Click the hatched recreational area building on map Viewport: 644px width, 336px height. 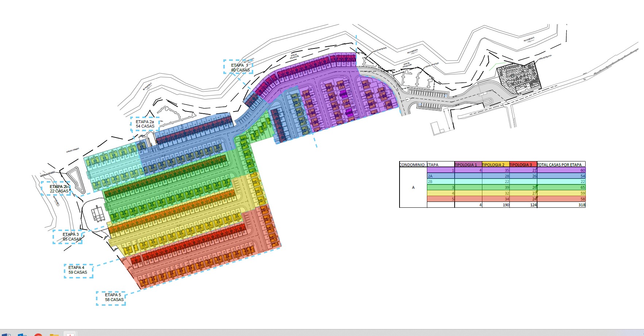[517, 77]
